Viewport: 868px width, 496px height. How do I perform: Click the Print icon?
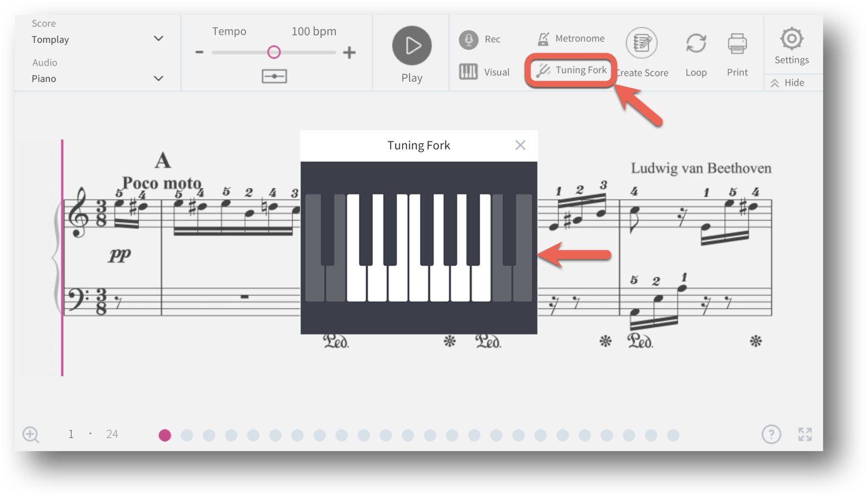pos(737,43)
